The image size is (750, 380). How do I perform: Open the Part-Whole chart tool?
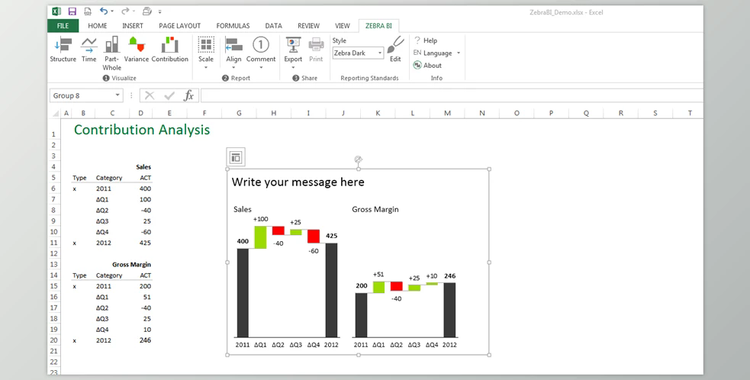pyautogui.click(x=112, y=53)
